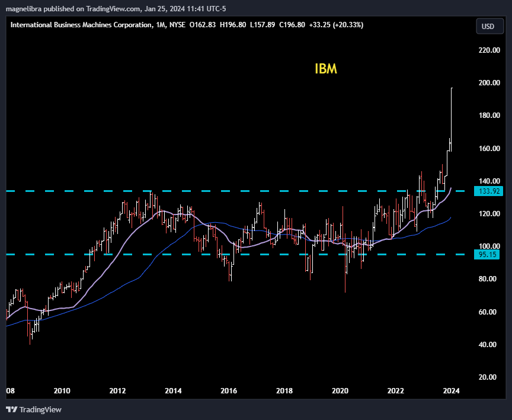Click the 2022 time axis label
512x420 pixels.
click(395, 390)
